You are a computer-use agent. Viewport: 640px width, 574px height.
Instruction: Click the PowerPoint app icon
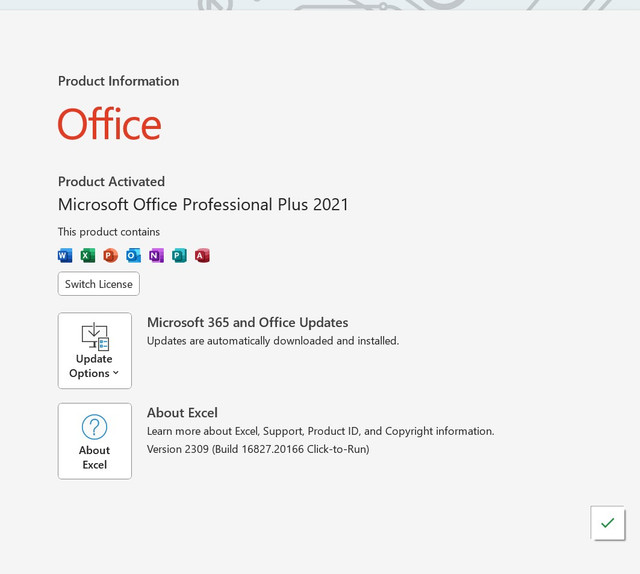click(x=111, y=256)
